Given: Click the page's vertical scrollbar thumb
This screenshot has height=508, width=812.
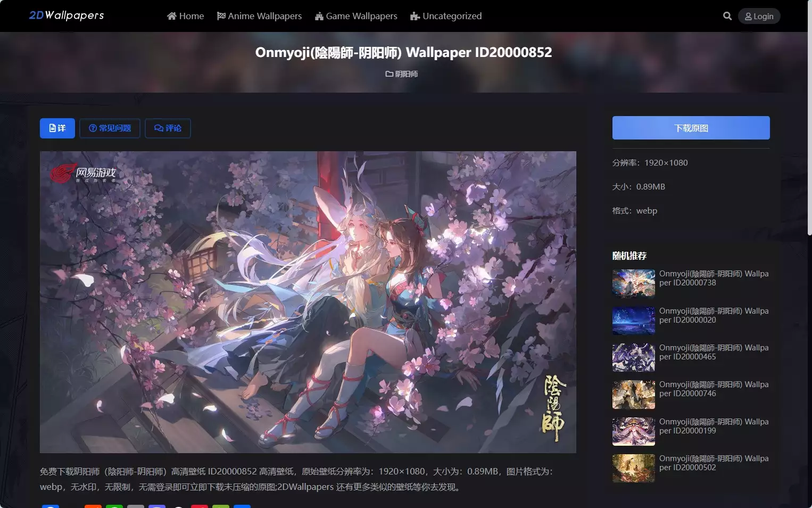Looking at the screenshot, I should point(809,117).
